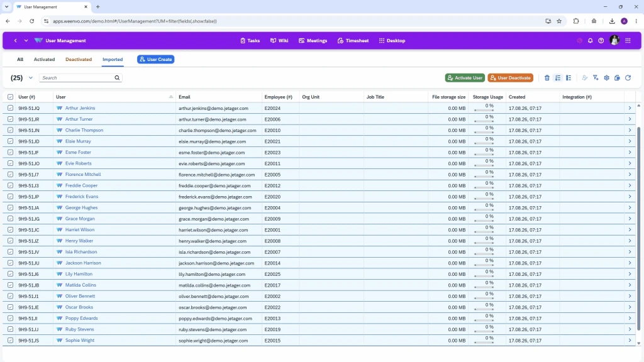Expand Harriet Wilson row details chevron
The image size is (644, 362).
tap(630, 230)
